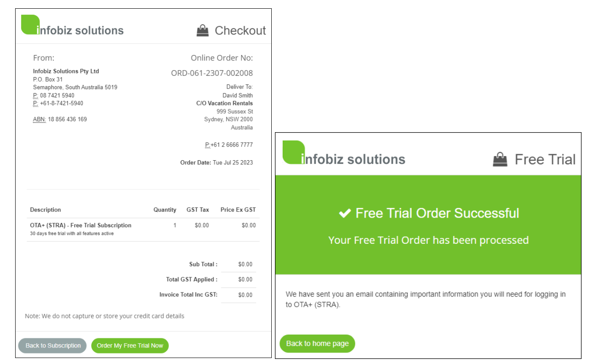Click the Invoice Total Inc GST amount
Screen dimensions: 610x364
coord(246,295)
